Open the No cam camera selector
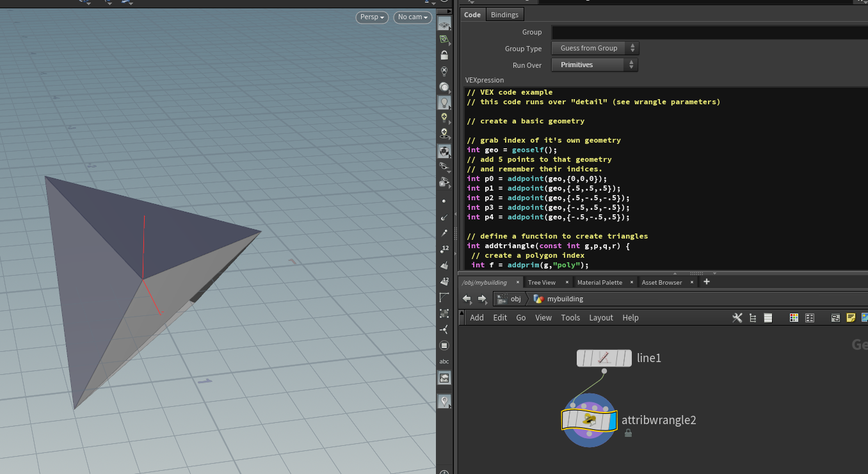Screen dimensions: 868x474 (x=412, y=17)
